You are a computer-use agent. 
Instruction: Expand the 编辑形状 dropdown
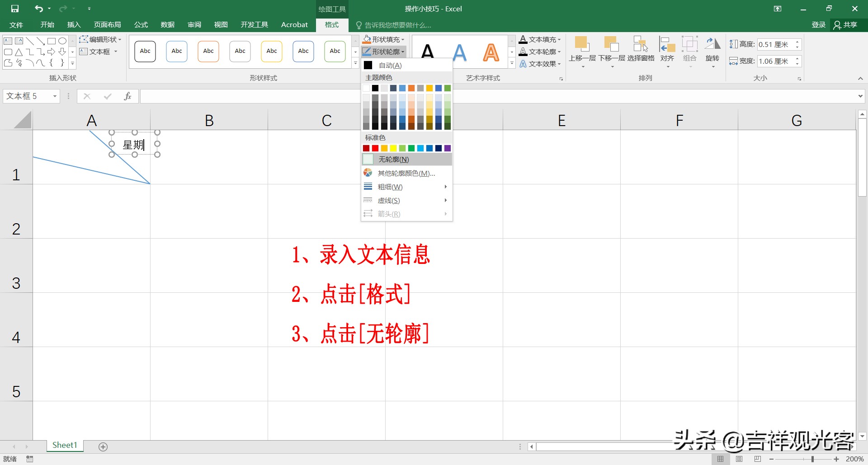tap(119, 39)
